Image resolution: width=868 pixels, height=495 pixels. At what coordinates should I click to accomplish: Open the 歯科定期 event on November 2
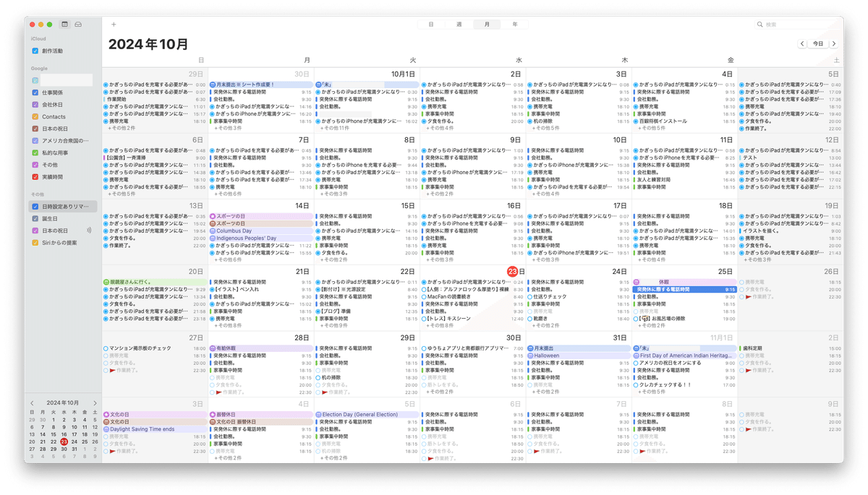(790, 348)
